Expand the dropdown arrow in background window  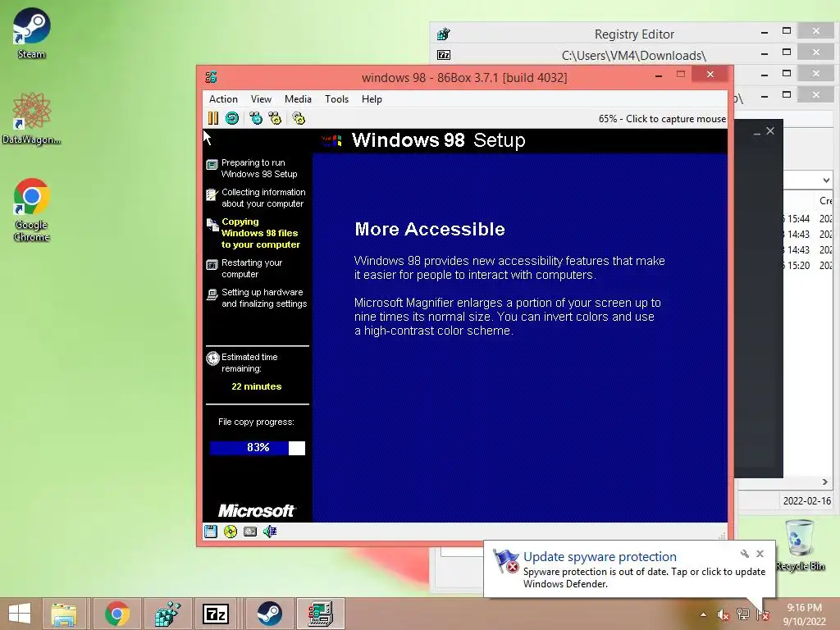pos(826,180)
